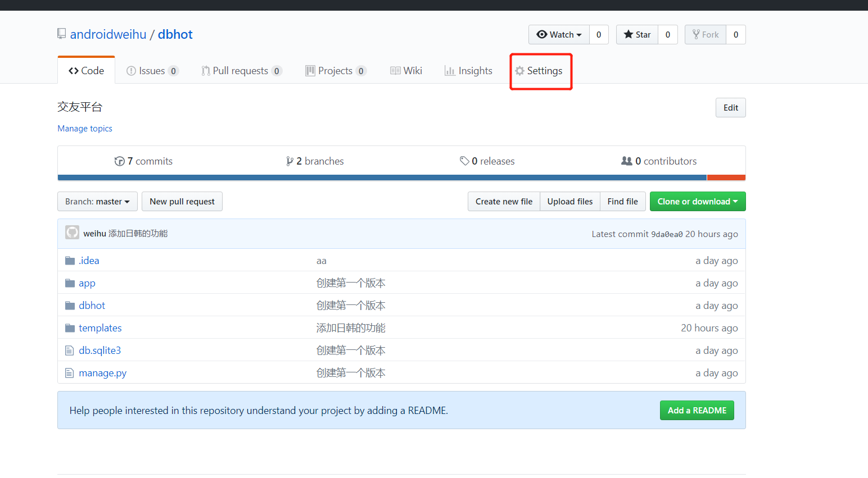Fork this repository

pyautogui.click(x=706, y=35)
